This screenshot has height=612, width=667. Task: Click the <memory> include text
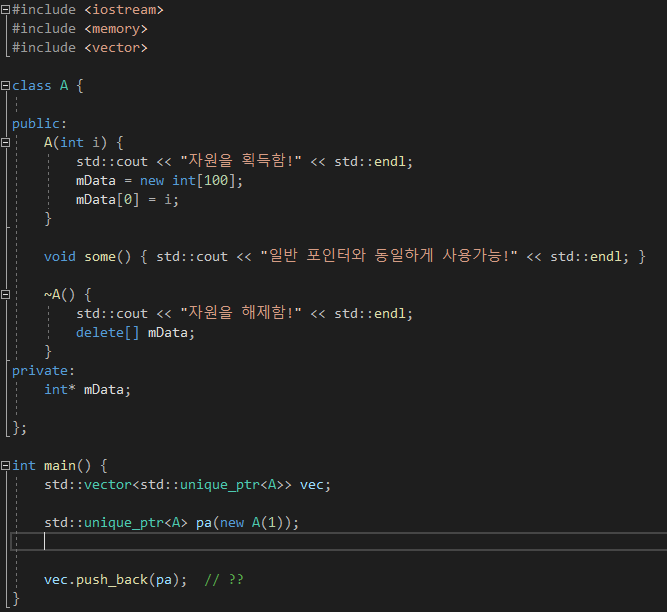pos(116,29)
